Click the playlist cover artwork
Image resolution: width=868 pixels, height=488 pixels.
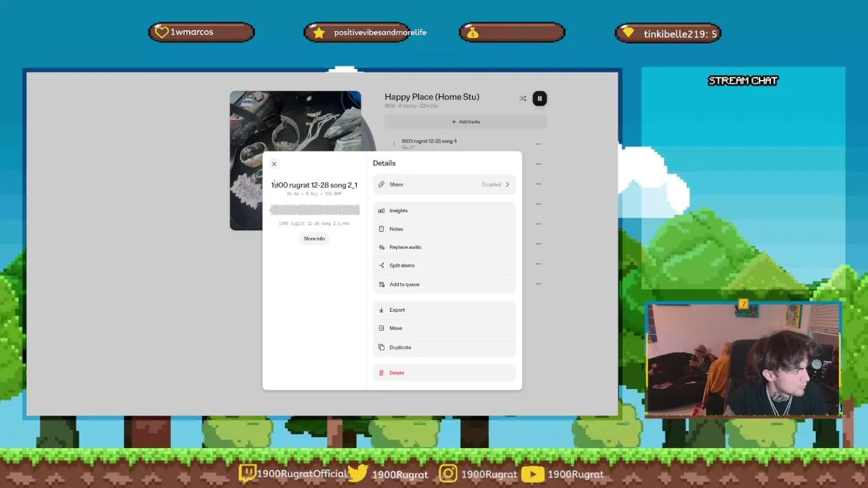coord(296,122)
